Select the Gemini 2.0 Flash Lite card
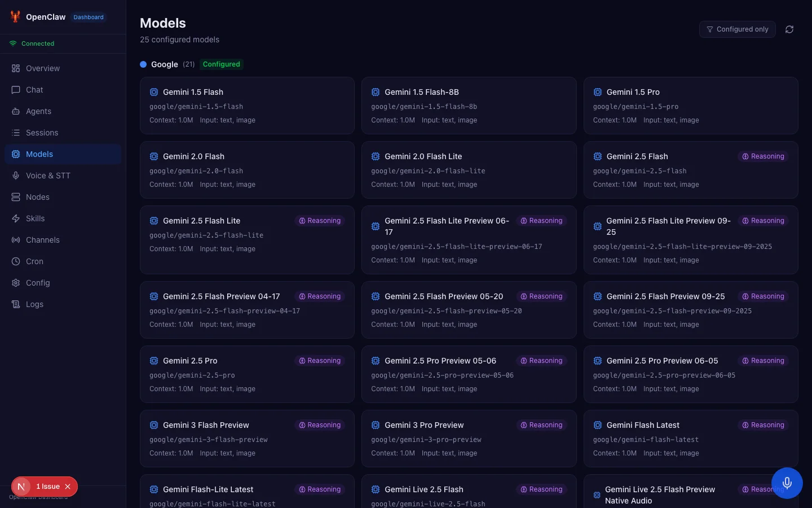The width and height of the screenshot is (812, 508). tap(469, 170)
